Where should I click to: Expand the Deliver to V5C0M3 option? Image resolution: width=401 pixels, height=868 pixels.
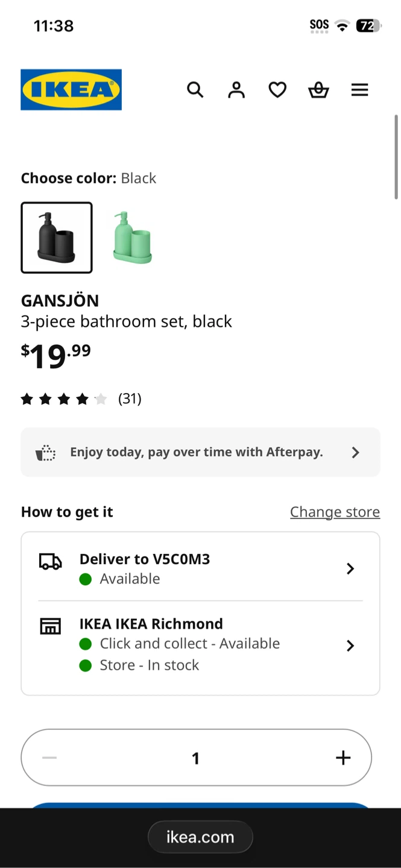(350, 568)
